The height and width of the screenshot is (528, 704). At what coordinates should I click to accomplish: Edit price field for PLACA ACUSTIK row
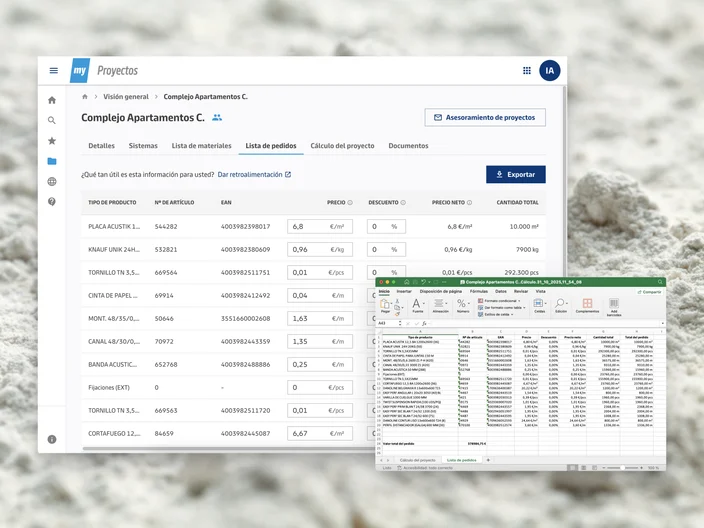pos(320,227)
